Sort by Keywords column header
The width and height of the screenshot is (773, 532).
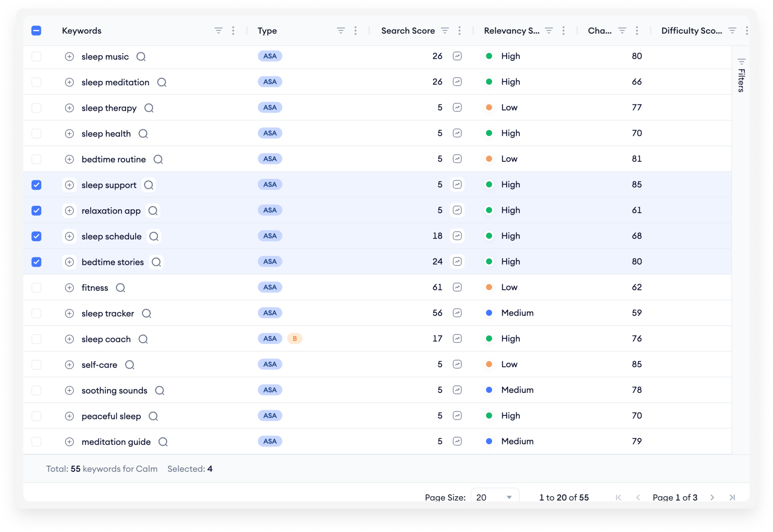(82, 31)
